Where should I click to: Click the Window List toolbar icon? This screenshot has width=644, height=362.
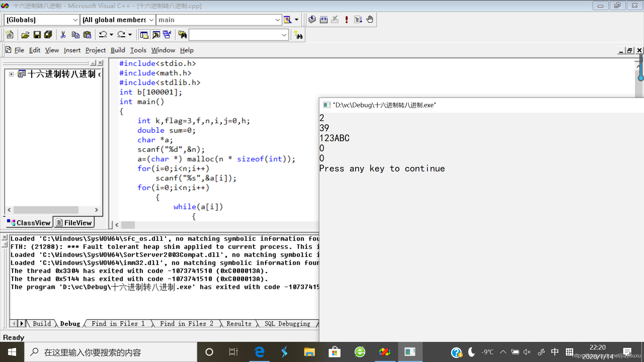167,35
